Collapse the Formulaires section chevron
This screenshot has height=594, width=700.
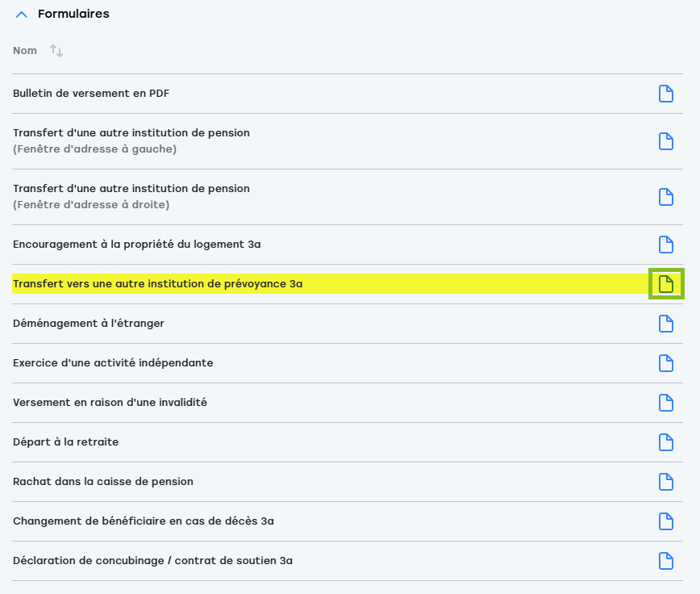click(22, 15)
